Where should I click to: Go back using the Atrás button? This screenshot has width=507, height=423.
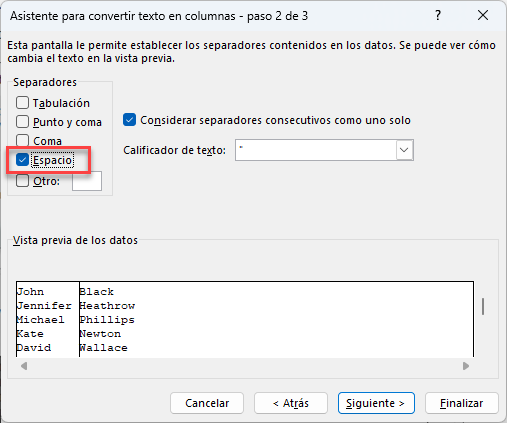(x=291, y=403)
